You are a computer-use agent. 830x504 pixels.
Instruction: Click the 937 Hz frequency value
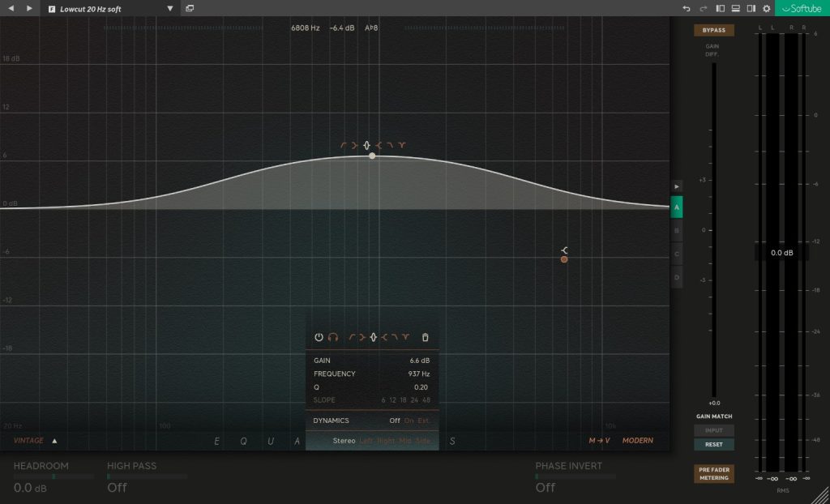coord(418,374)
